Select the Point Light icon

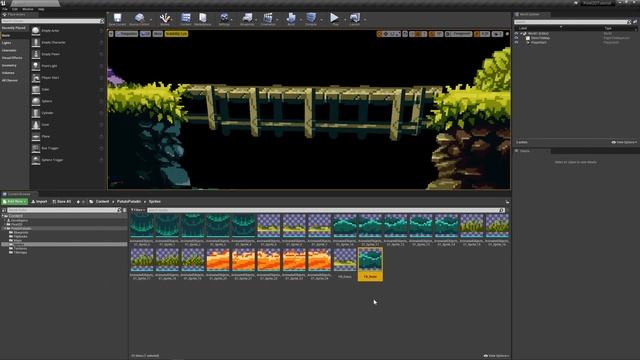click(36, 66)
